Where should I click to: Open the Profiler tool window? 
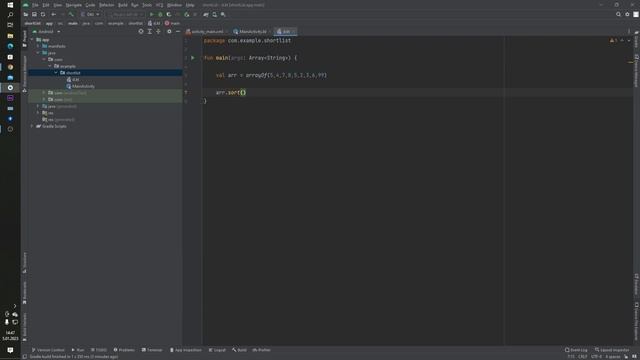[x=262, y=350]
